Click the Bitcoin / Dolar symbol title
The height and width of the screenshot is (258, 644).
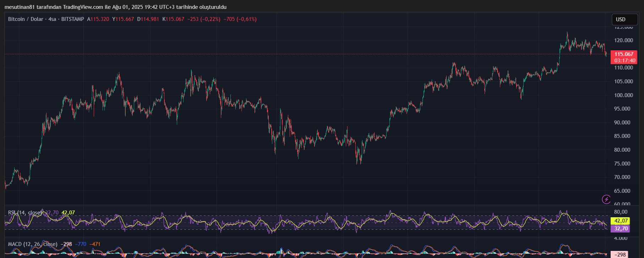pos(26,19)
